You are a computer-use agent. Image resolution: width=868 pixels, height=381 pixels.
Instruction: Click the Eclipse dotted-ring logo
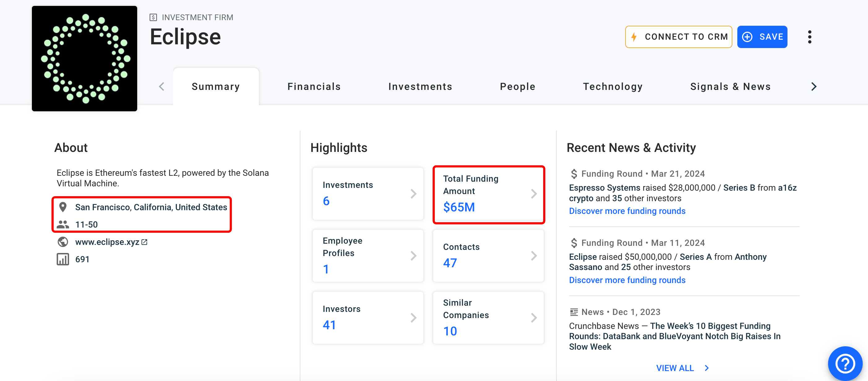pos(85,58)
